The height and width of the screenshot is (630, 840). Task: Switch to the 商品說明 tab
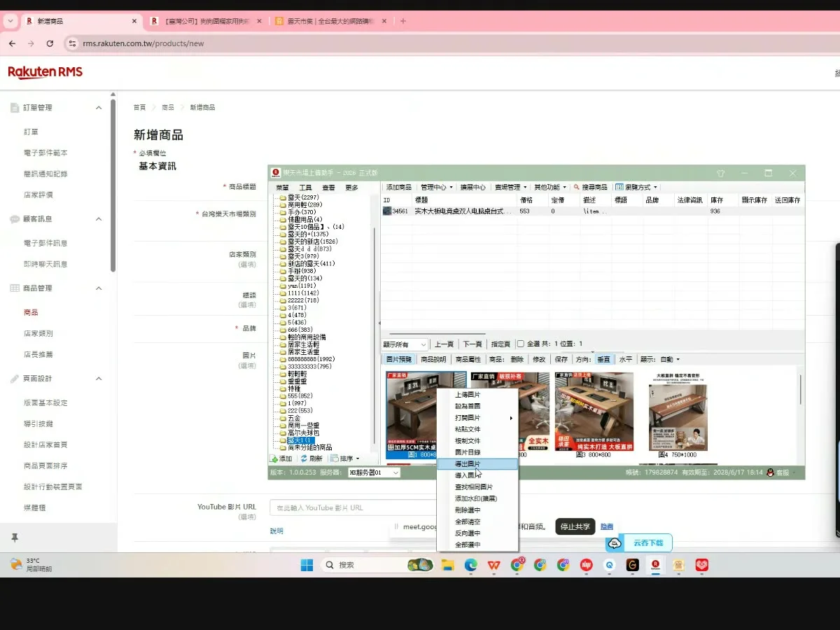(433, 359)
